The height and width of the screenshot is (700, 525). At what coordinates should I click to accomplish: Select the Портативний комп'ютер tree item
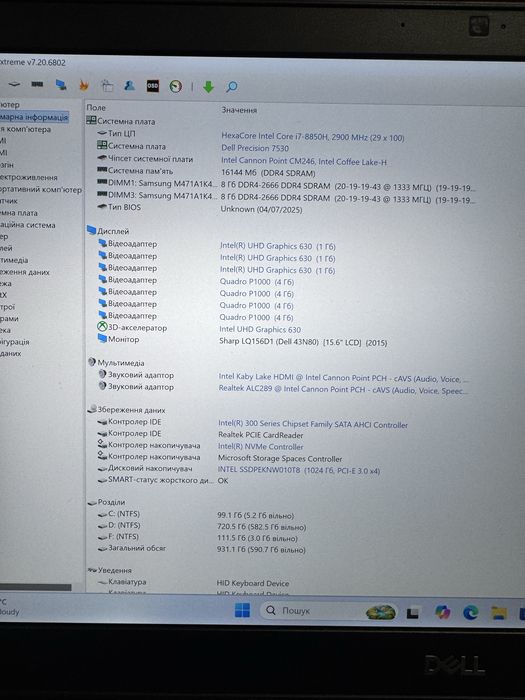tap(41, 189)
